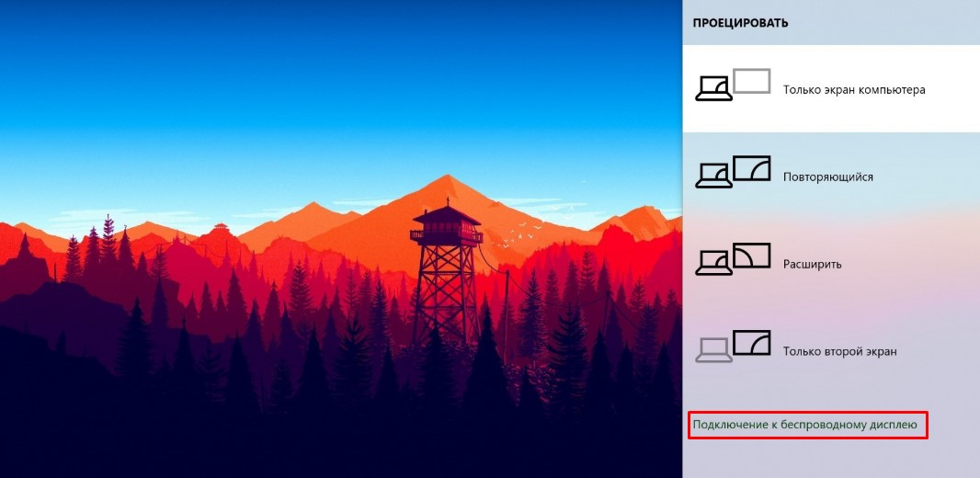Screen dimensions: 980x478
Task: Open Подключение к беспроводному дисплею link
Action: coord(805,425)
